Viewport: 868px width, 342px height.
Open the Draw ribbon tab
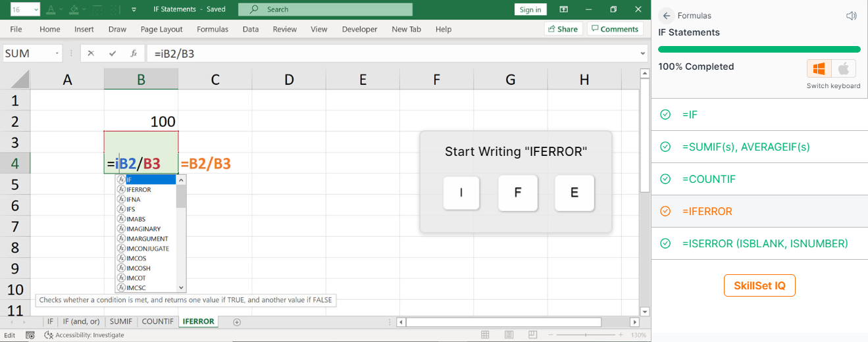[117, 29]
